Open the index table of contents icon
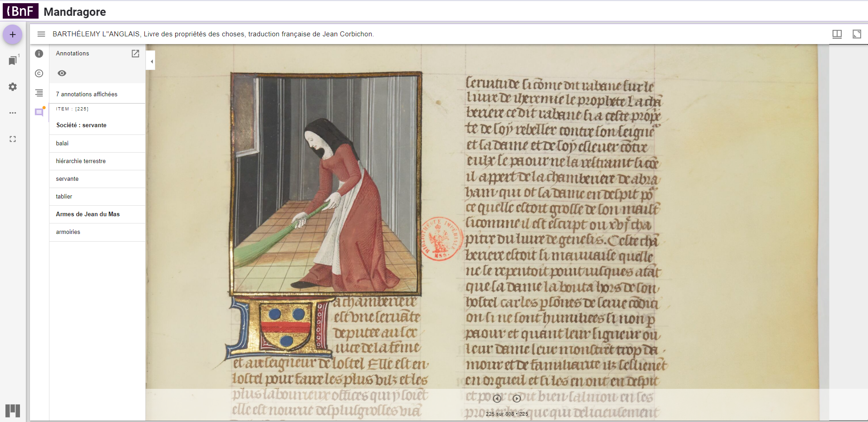This screenshot has width=868, height=422. [x=39, y=93]
